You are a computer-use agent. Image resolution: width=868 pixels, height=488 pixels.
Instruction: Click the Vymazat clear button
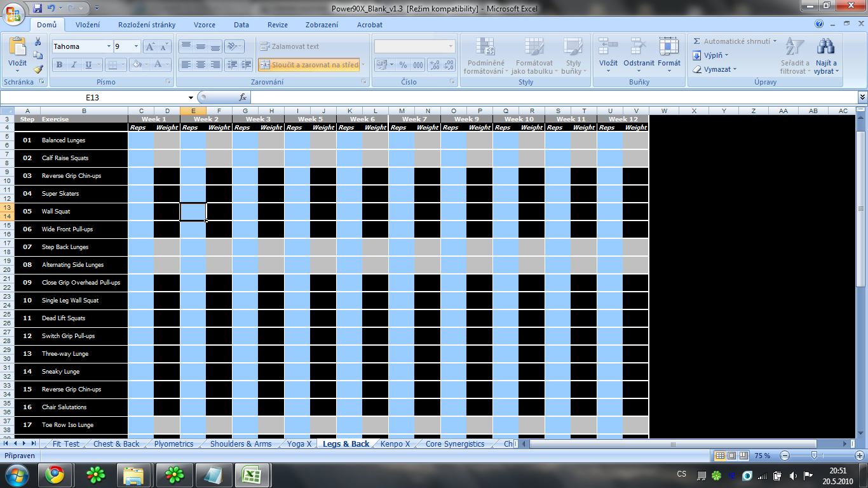(x=716, y=69)
